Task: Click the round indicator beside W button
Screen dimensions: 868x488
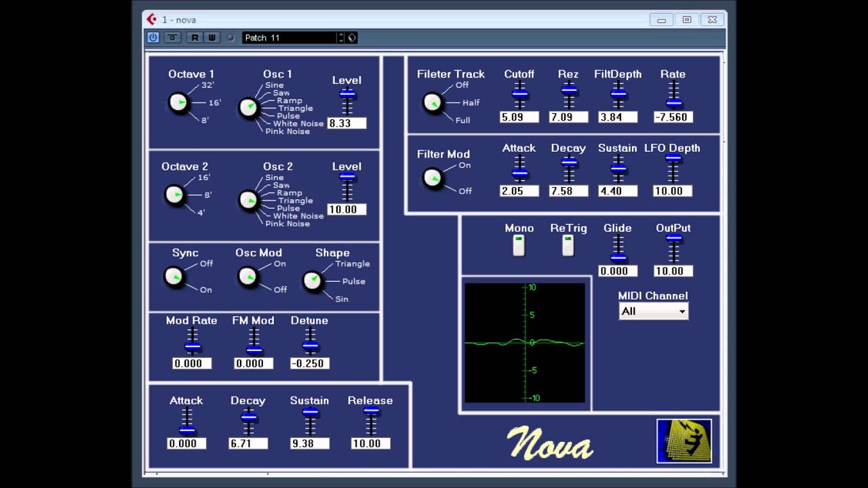Action: tap(231, 37)
